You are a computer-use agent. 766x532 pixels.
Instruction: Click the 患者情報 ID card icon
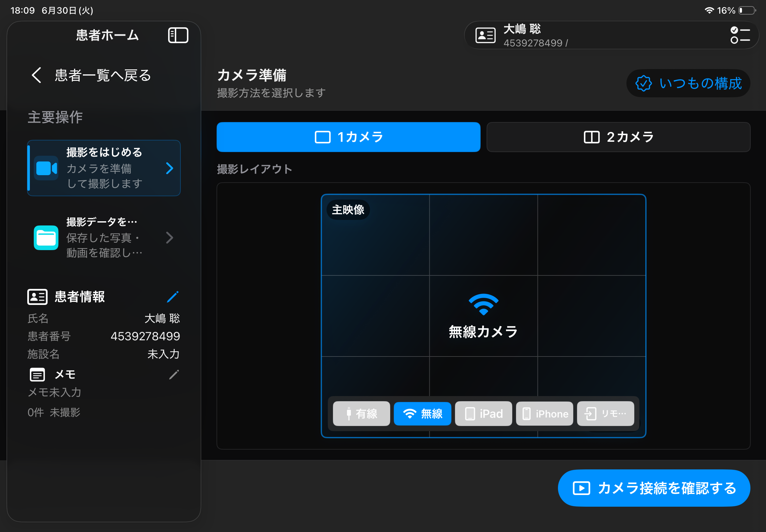point(37,297)
